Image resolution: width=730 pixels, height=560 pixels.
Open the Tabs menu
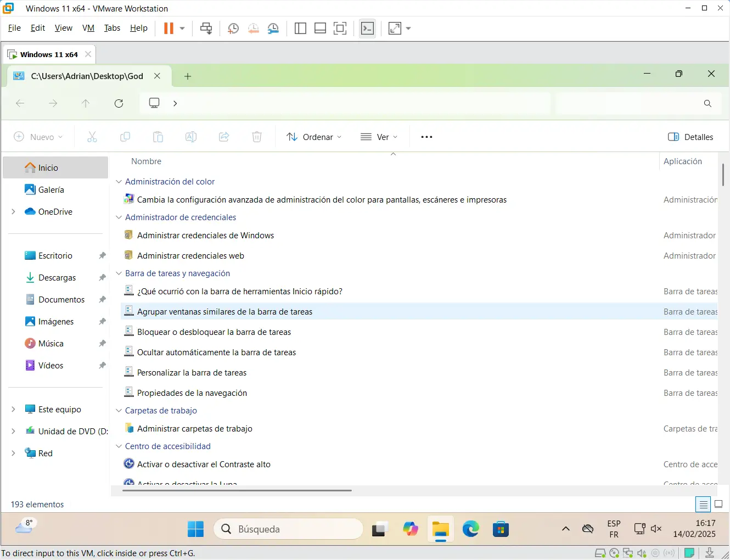click(112, 28)
